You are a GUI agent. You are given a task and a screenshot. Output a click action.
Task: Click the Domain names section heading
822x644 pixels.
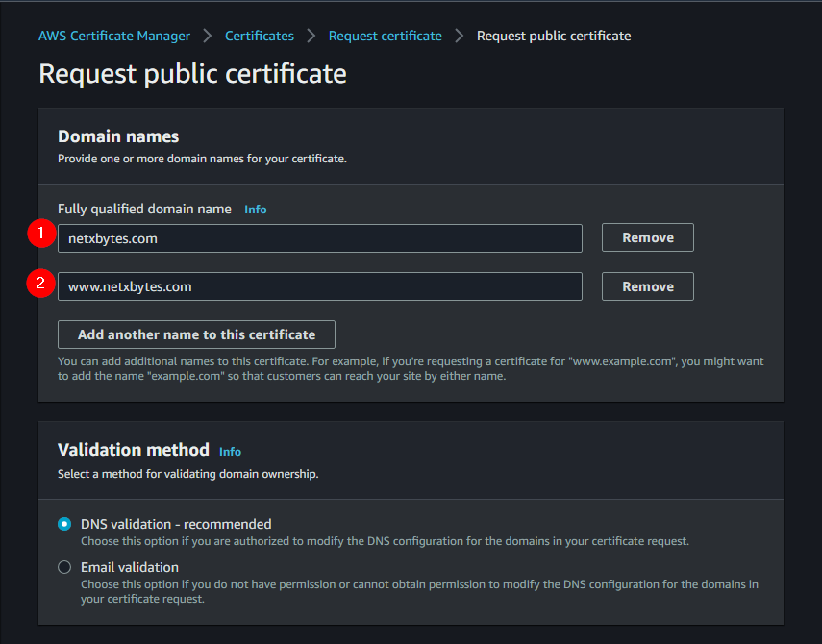point(118,136)
